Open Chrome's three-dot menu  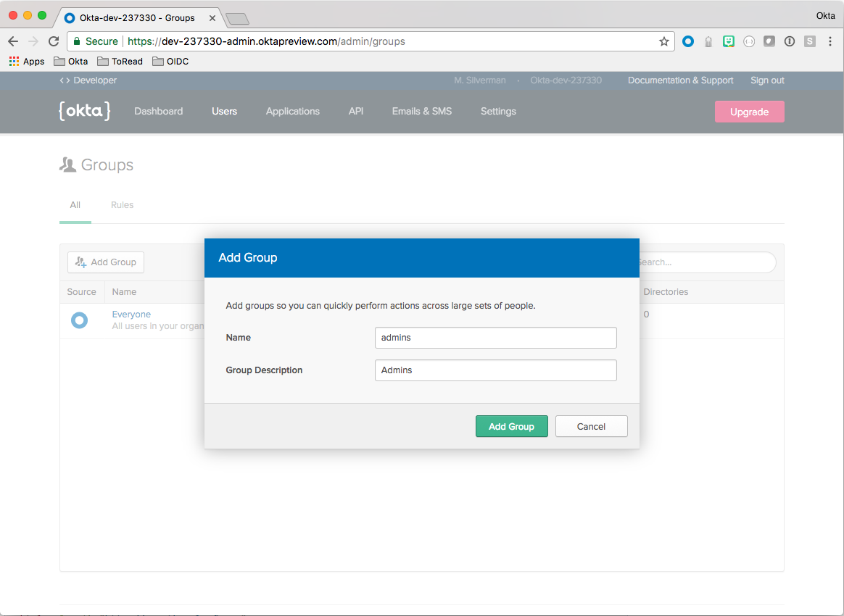click(x=830, y=41)
